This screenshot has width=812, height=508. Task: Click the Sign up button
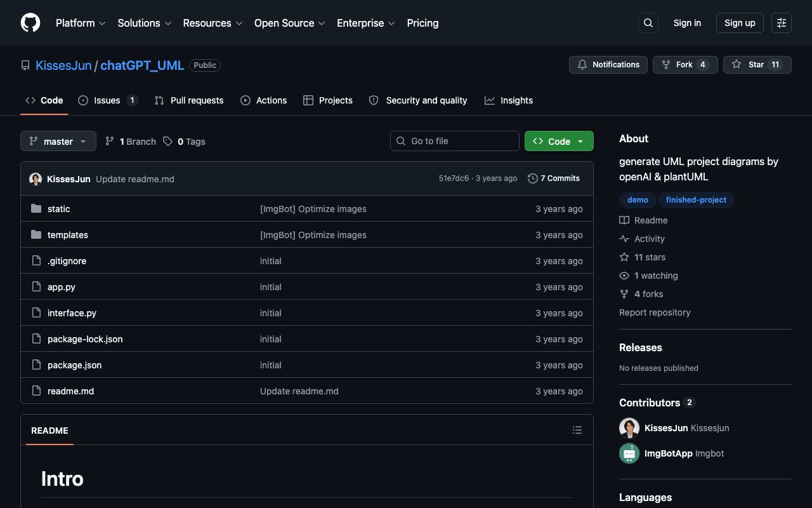pyautogui.click(x=740, y=23)
